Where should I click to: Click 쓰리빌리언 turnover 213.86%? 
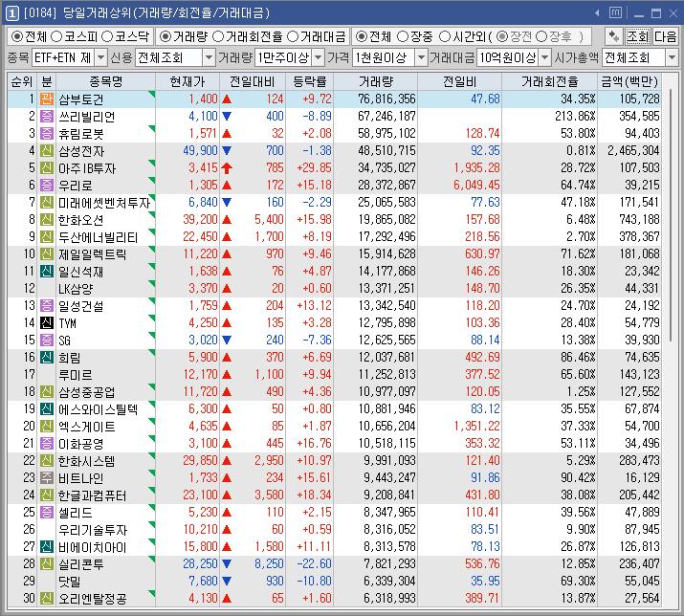tap(575, 117)
